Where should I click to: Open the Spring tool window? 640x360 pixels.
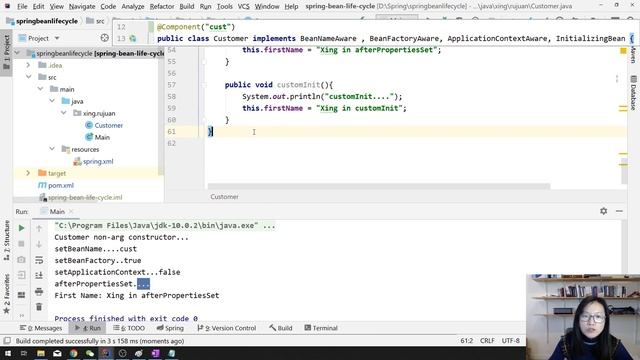coord(170,328)
